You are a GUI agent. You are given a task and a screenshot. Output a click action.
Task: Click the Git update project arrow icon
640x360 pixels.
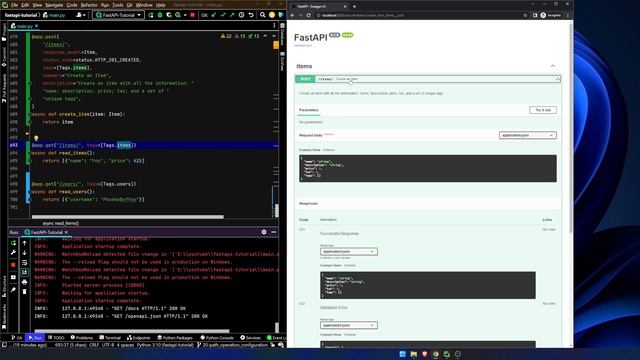214,15
